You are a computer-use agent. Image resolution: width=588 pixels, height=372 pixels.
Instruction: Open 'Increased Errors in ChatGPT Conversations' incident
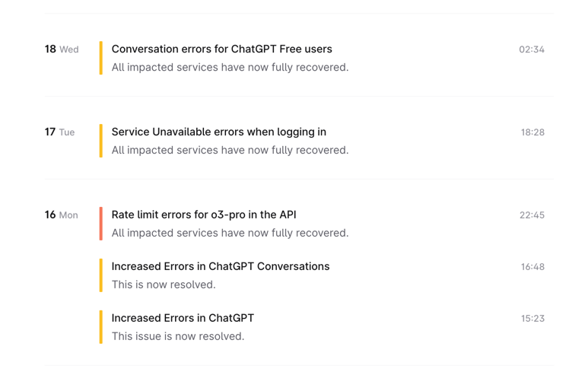[x=221, y=266]
